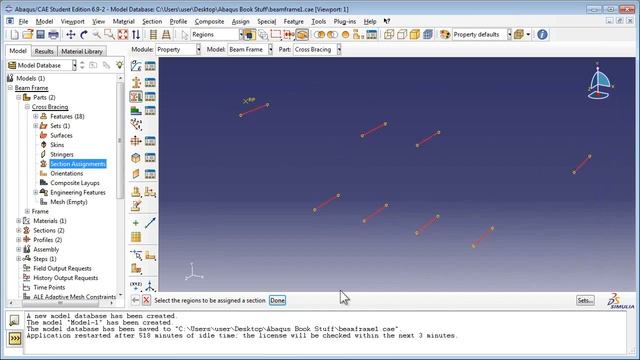Open a model database with folder icon
This screenshot has height=360, width=640.
pos(27,35)
